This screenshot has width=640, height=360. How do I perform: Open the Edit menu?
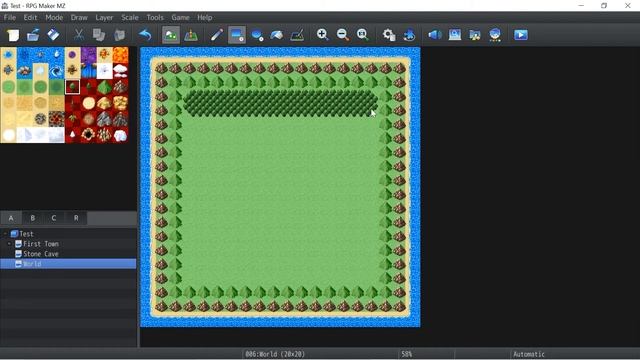pyautogui.click(x=30, y=18)
